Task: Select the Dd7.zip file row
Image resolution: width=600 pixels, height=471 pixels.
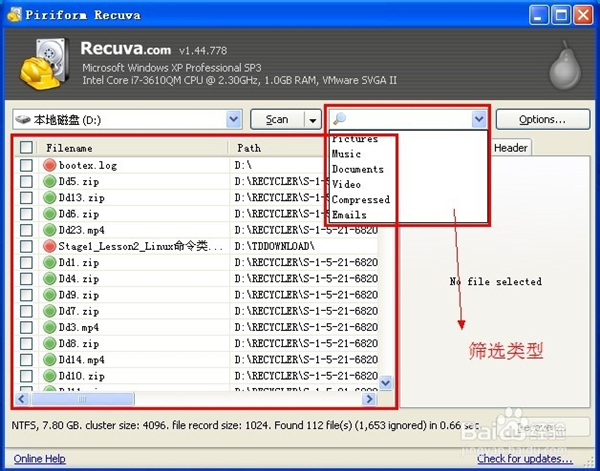Action: [197, 311]
